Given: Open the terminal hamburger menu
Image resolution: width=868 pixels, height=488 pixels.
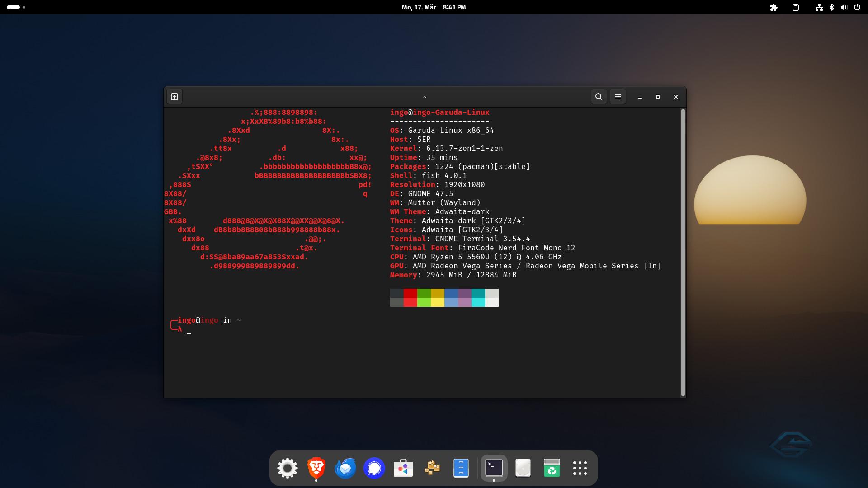Looking at the screenshot, I should (x=618, y=97).
